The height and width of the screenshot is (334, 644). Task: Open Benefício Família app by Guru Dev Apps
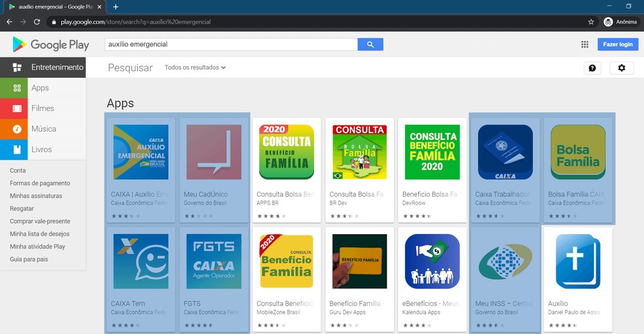(359, 261)
